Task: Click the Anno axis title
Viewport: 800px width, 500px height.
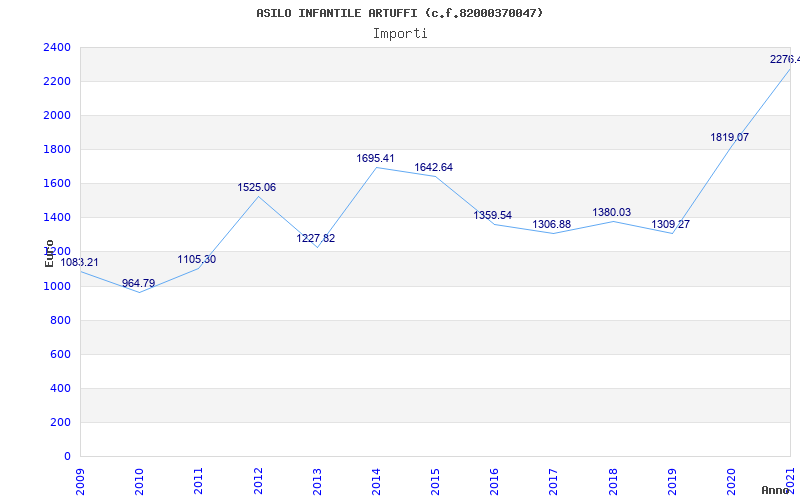Action: 775,490
